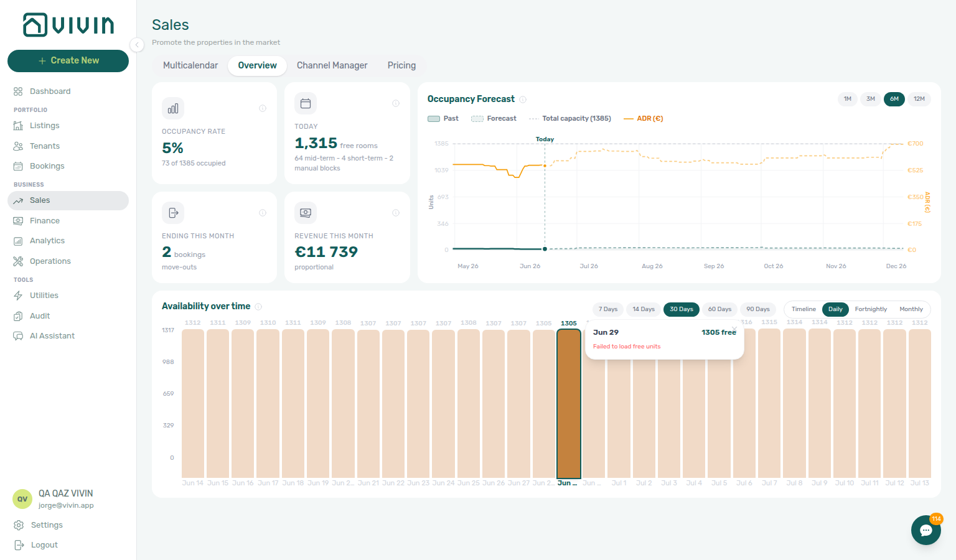
Task: Click the VIVIN logo
Action: coord(68,25)
